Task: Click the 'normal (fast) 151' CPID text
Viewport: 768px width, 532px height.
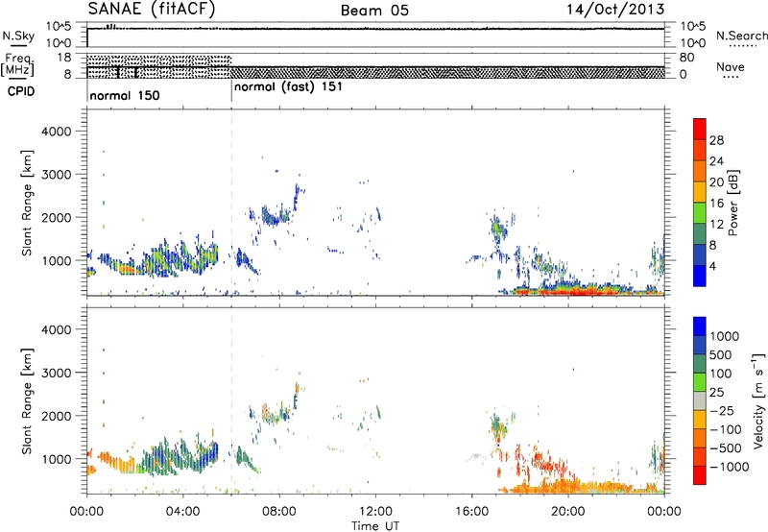Action: click(x=289, y=87)
